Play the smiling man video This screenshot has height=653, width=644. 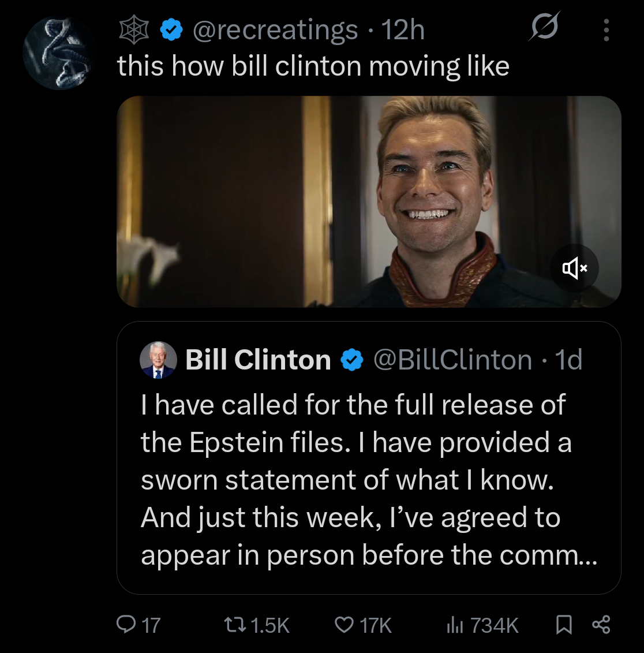click(369, 202)
